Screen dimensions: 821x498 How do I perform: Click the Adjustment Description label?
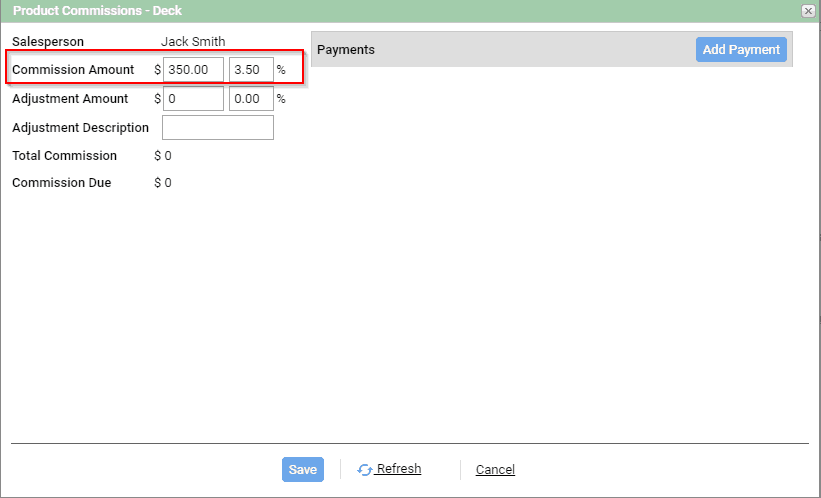coord(80,128)
